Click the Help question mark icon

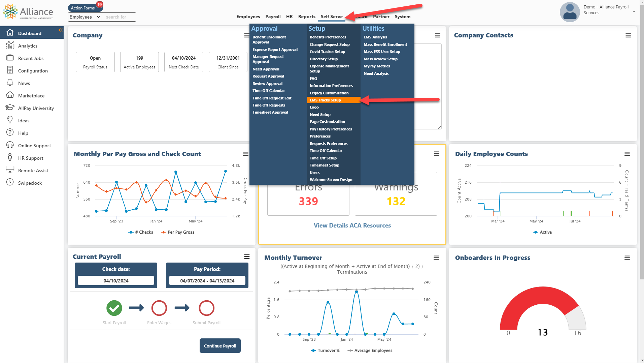click(x=10, y=132)
